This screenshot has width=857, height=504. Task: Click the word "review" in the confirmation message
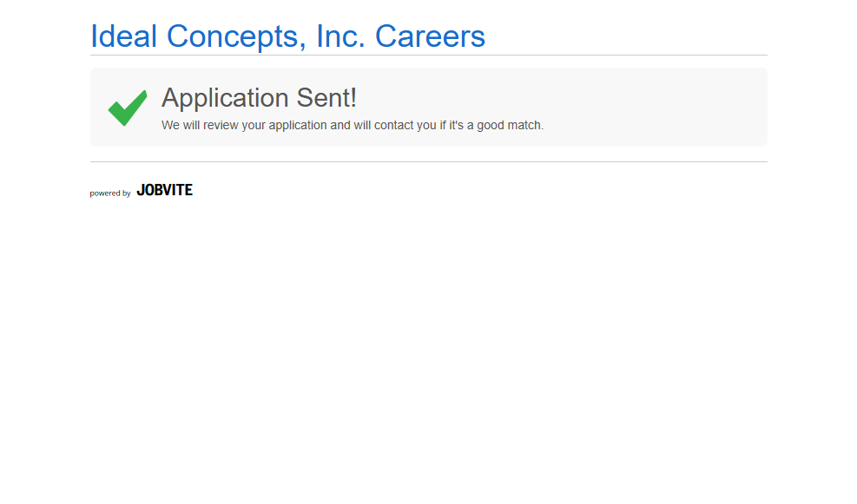pos(221,125)
